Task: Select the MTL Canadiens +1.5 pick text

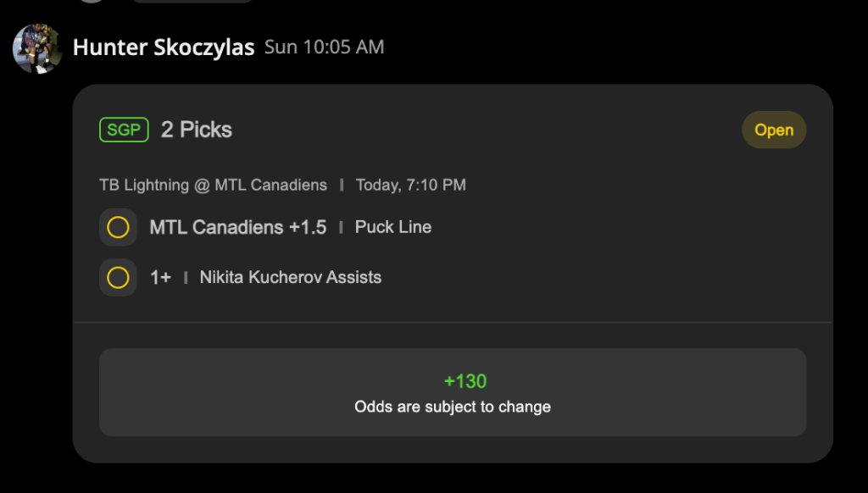Action: click(238, 227)
